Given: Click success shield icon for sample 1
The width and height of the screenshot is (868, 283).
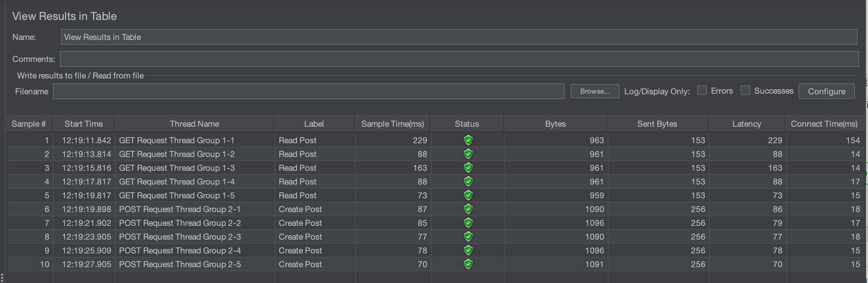Looking at the screenshot, I should (x=468, y=140).
